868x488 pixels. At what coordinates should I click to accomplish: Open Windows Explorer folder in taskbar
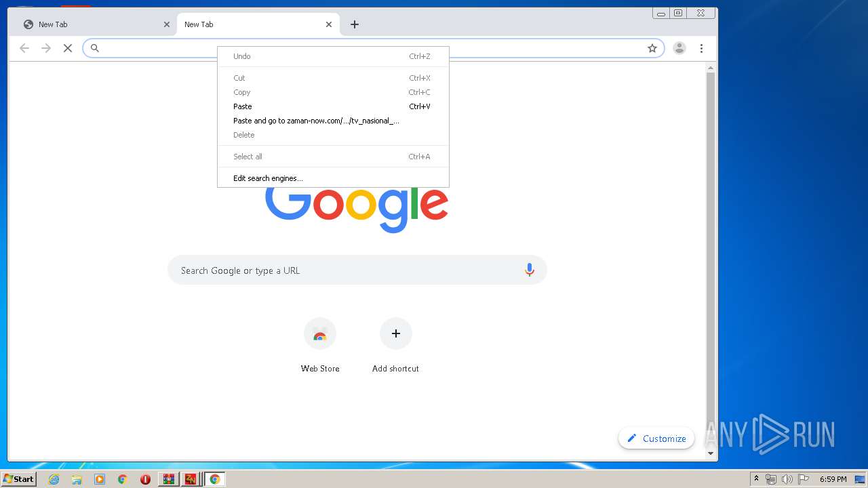[x=77, y=479]
